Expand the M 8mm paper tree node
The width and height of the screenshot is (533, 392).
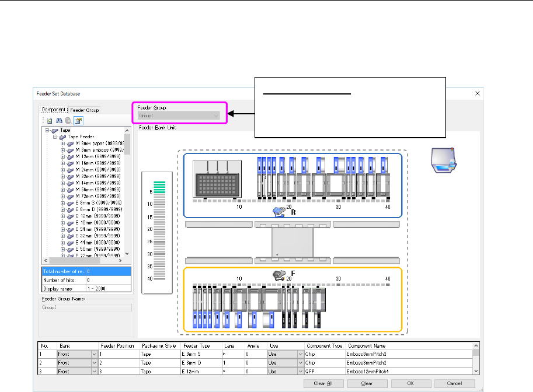[x=63, y=143]
